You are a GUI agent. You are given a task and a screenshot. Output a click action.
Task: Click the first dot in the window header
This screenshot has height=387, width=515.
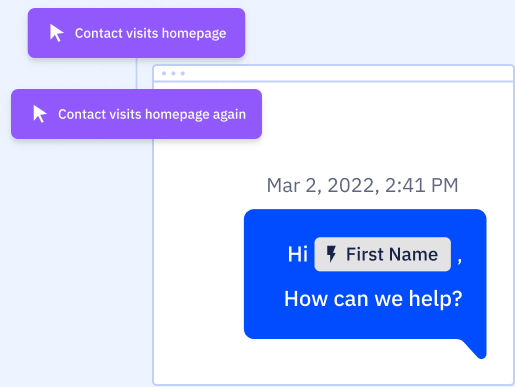click(164, 73)
